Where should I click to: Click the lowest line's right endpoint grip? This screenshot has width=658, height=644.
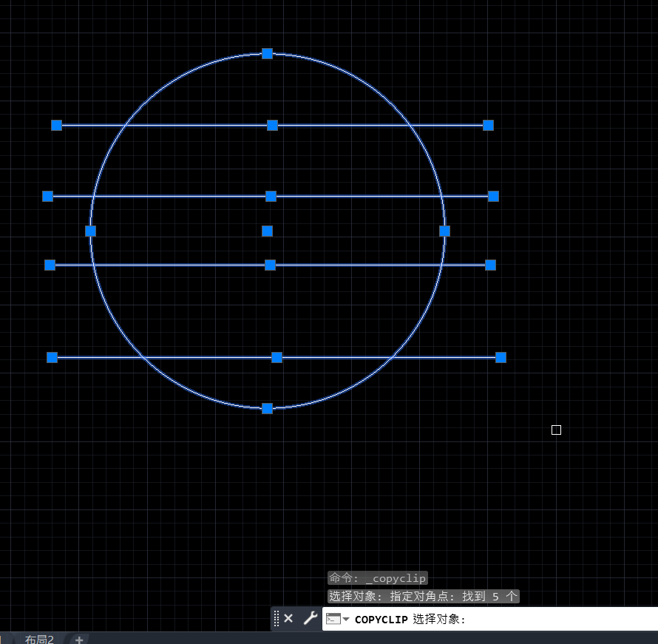coord(501,357)
